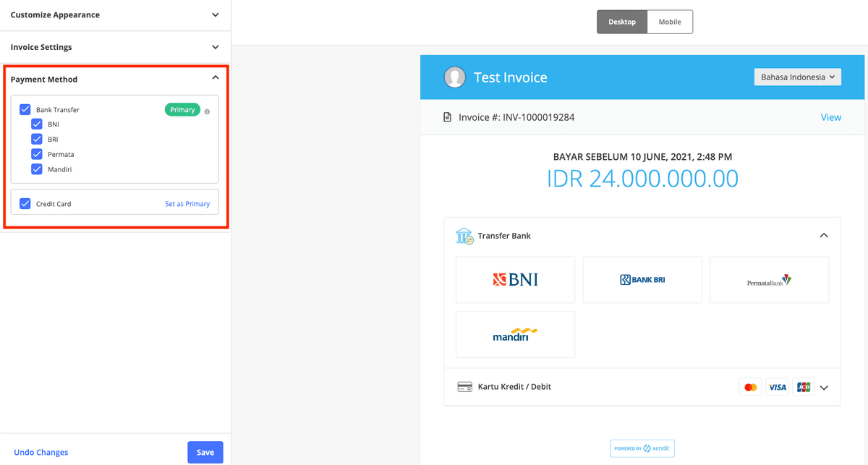This screenshot has height=465, width=868.
Task: Uncheck the Mandiri checkbox
Action: [37, 169]
